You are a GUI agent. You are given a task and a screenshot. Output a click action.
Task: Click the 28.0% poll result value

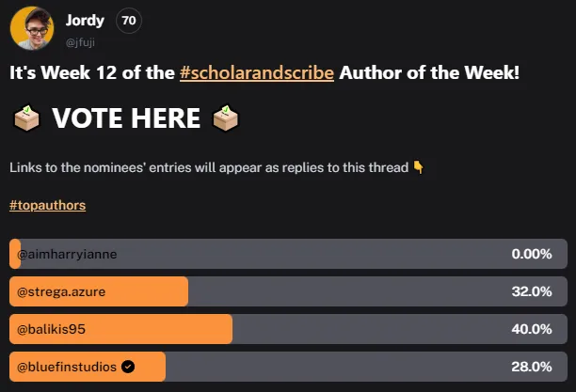(531, 367)
